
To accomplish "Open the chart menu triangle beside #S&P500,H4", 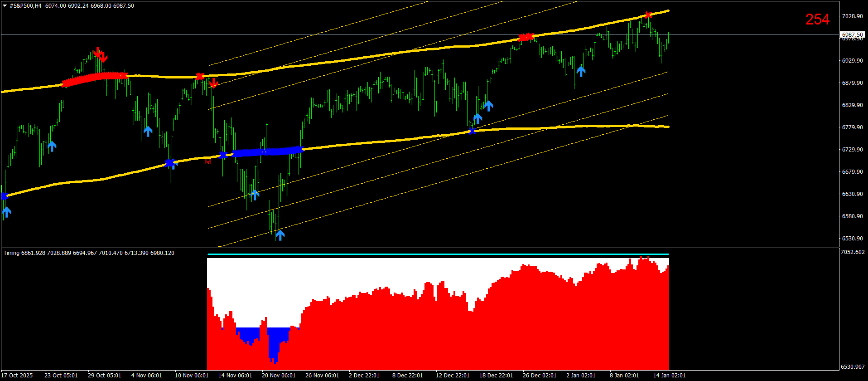I will click(x=5, y=6).
